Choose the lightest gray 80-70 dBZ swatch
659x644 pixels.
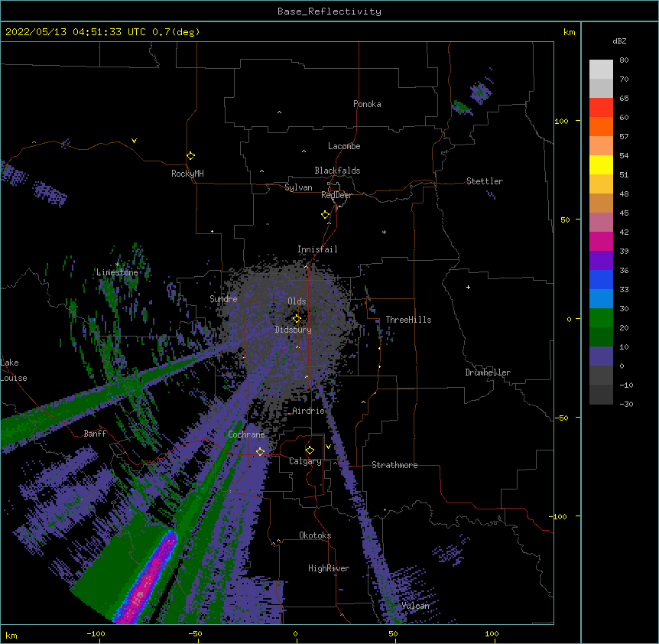[x=601, y=70]
